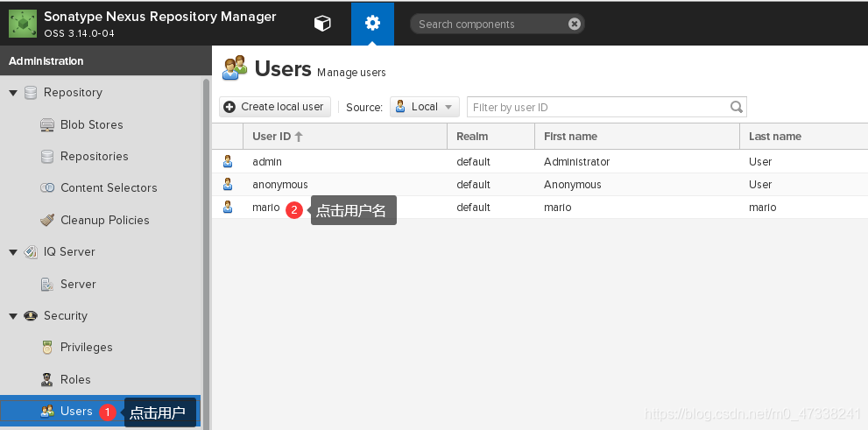Click default realm in mario row
This screenshot has height=430, width=868.
pos(473,208)
